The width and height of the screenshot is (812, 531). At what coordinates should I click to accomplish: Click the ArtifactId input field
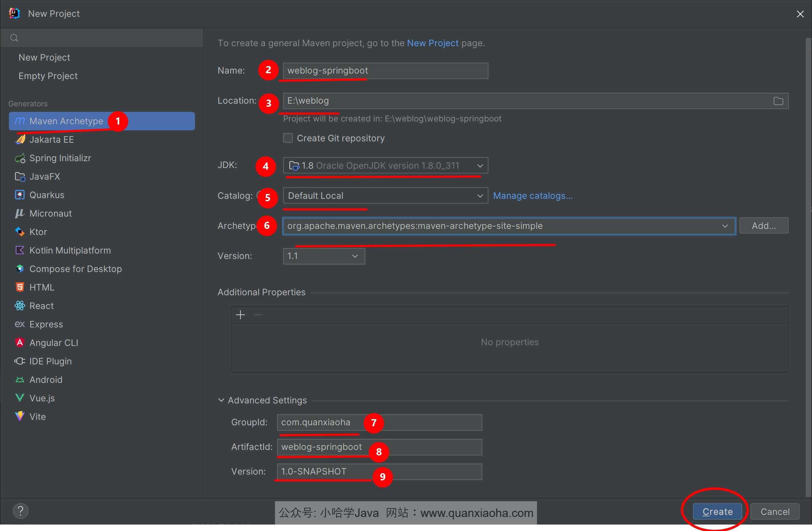coord(379,447)
